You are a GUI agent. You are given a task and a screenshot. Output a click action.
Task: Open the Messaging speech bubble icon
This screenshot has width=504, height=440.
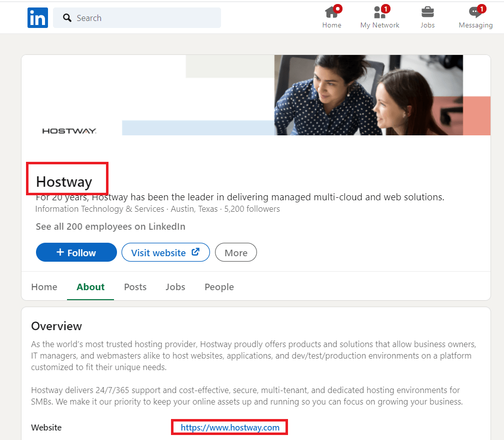475,17
